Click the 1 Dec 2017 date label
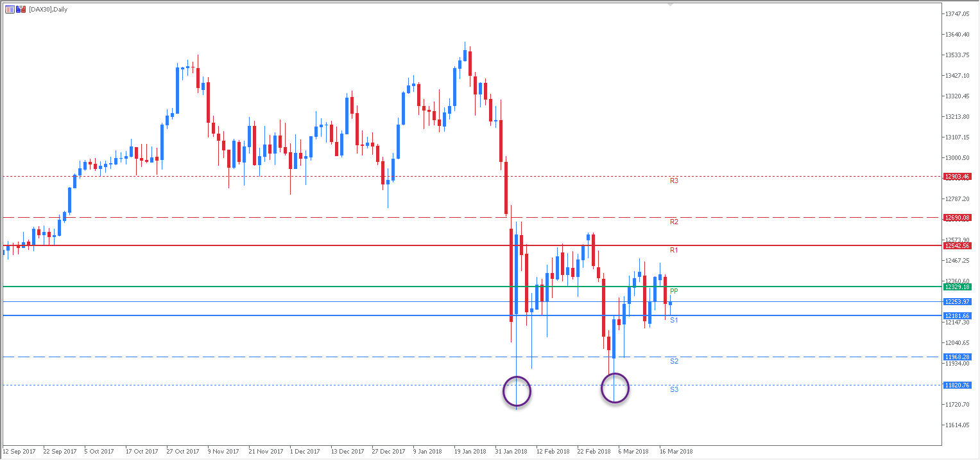 305,452
